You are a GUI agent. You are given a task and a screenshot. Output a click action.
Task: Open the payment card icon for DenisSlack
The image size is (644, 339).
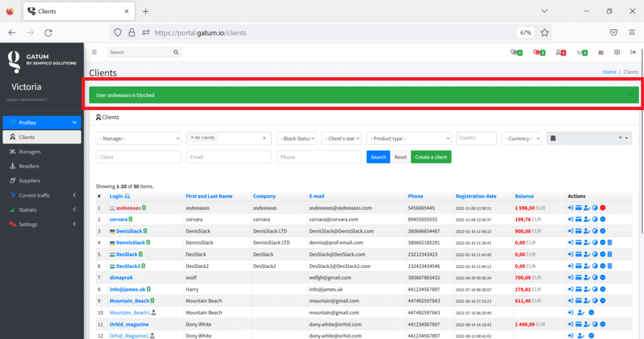tap(579, 231)
